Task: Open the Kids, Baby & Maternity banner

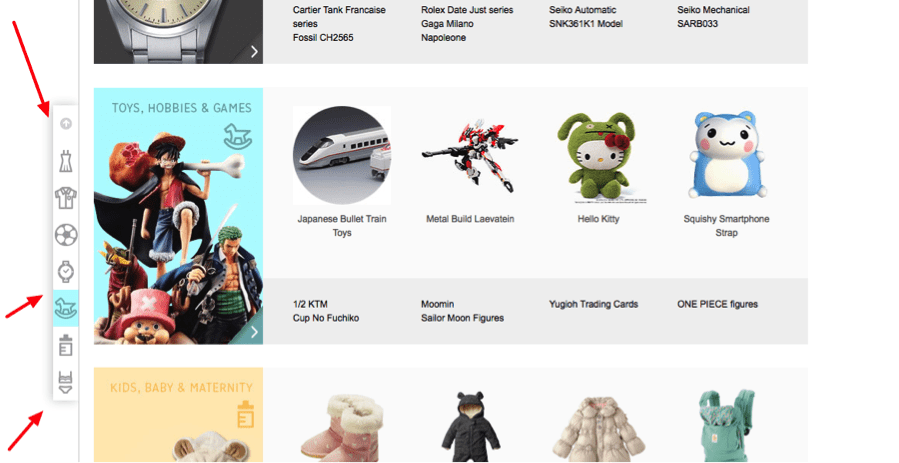Action: click(178, 415)
